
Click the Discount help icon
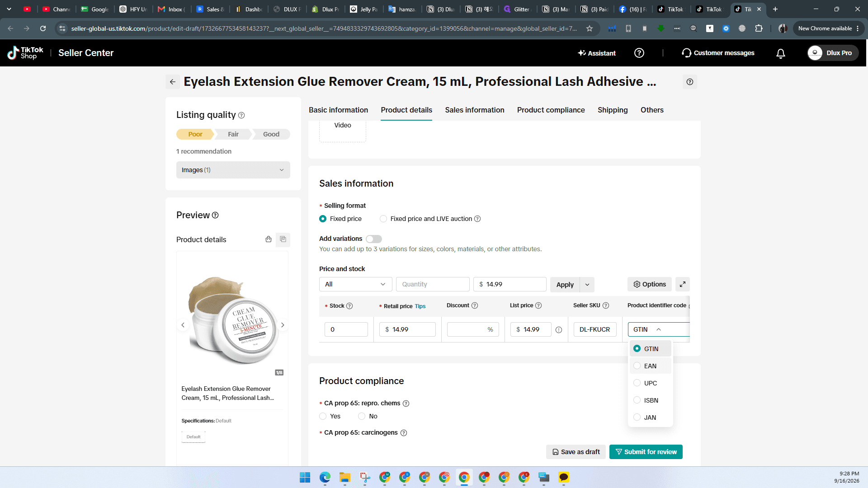(x=475, y=305)
